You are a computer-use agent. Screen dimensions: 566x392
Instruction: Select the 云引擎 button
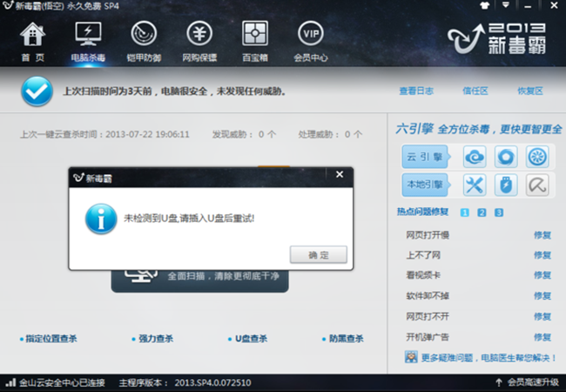pyautogui.click(x=425, y=157)
